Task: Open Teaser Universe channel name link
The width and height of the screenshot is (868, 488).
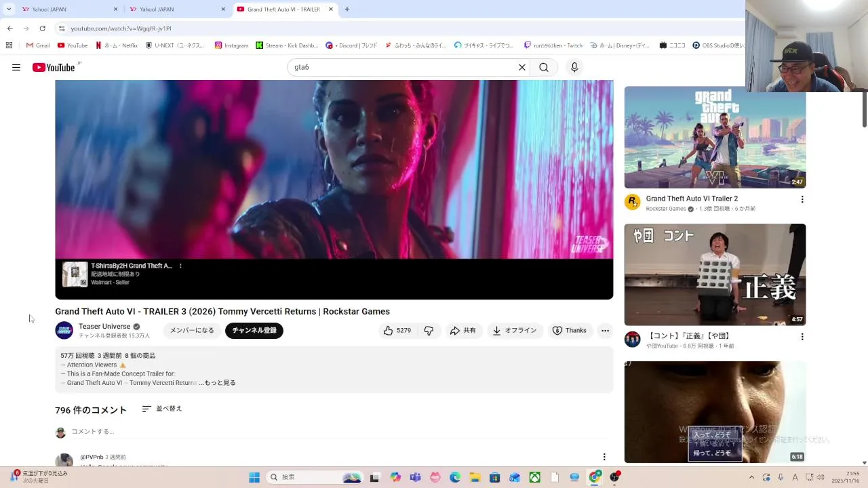Action: (x=104, y=326)
